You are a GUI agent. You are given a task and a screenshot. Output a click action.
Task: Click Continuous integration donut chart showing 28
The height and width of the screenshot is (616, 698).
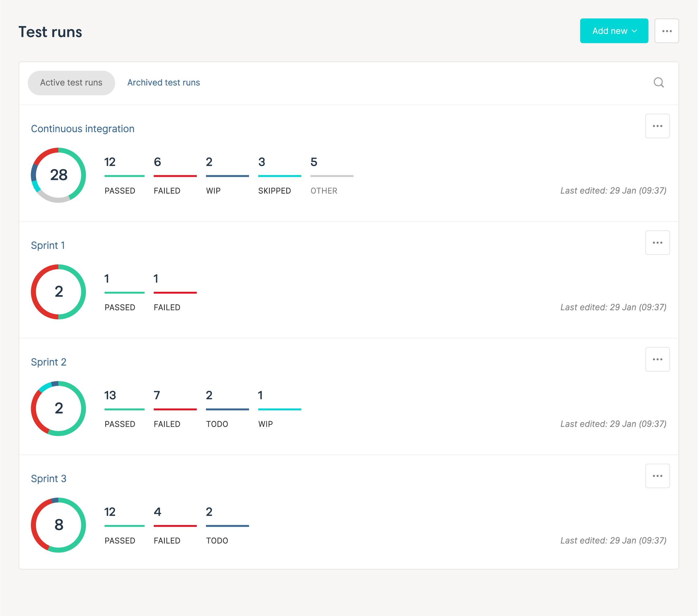point(58,175)
